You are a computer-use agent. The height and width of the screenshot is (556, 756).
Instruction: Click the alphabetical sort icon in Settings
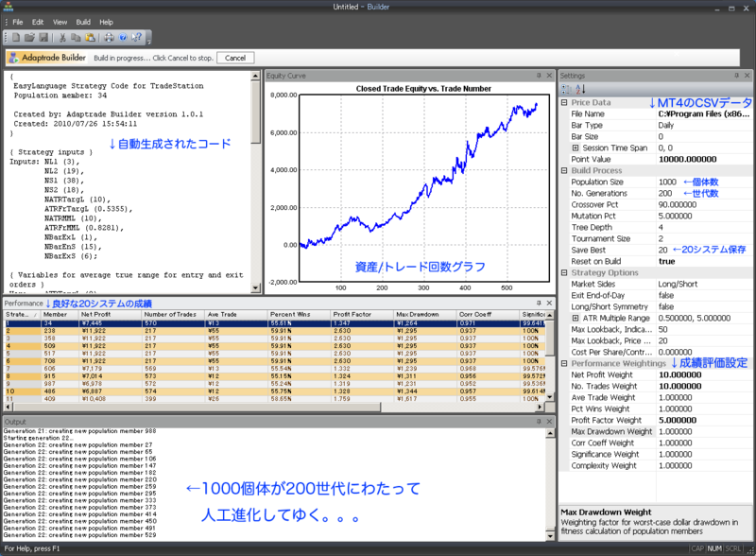580,89
